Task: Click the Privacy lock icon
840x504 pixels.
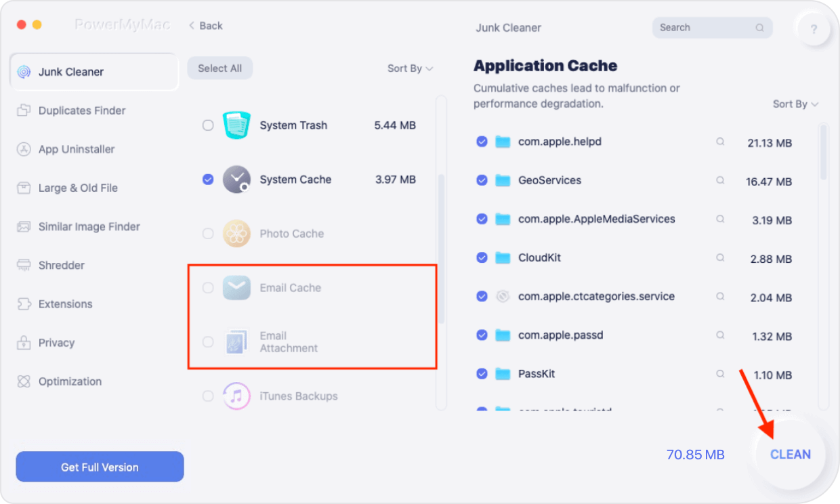Action: [24, 342]
